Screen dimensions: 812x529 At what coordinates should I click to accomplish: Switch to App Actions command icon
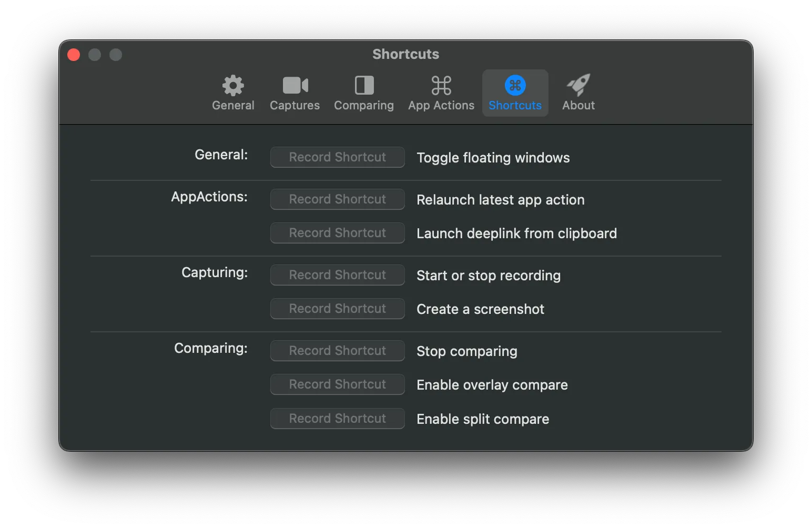point(441,85)
